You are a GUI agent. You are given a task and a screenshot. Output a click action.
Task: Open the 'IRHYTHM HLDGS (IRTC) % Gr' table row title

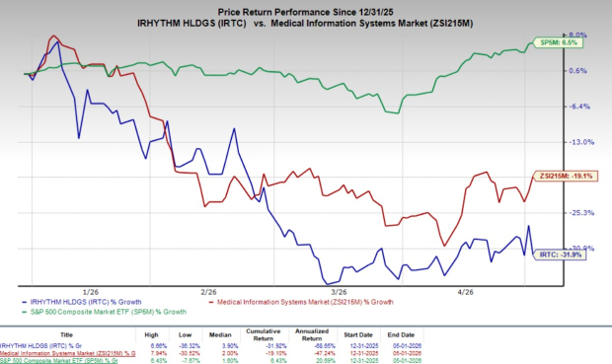tap(41, 346)
